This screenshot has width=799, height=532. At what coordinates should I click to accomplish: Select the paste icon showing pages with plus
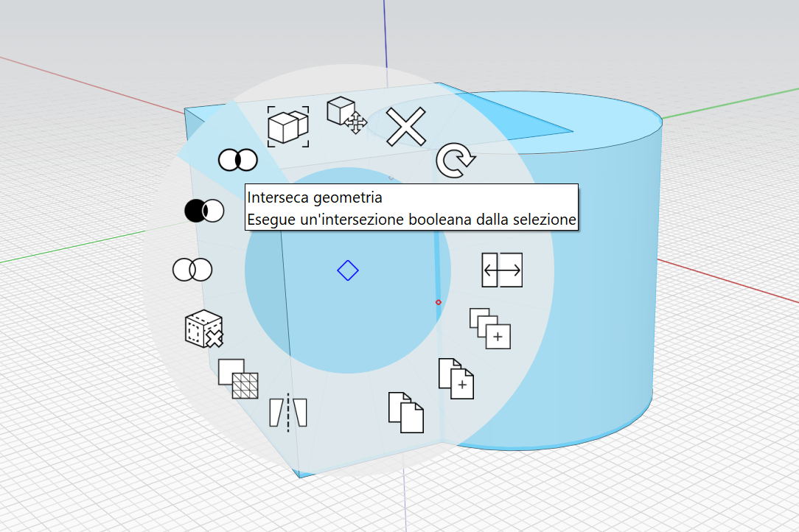point(456,379)
